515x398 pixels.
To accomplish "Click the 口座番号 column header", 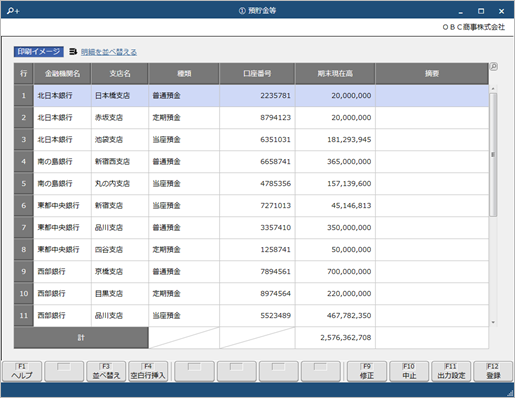I will [257, 74].
